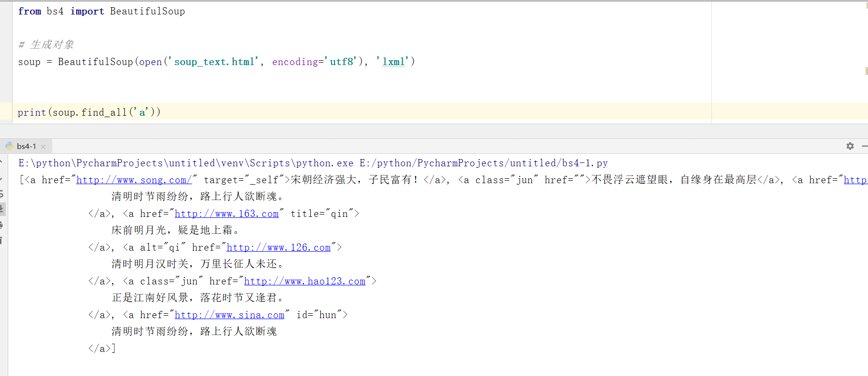Click 'BeautifulSoup' in the import line
This screenshot has height=376, width=868.
click(x=147, y=11)
